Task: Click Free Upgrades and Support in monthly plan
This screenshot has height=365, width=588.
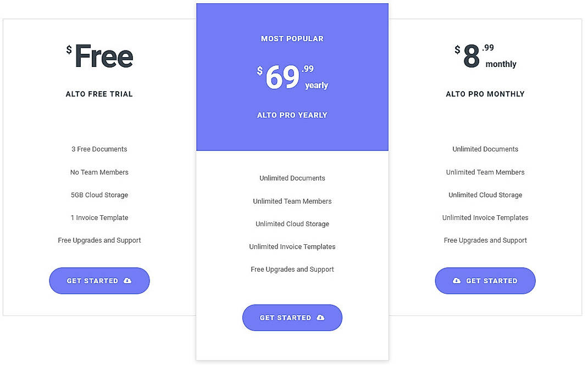Action: click(485, 240)
